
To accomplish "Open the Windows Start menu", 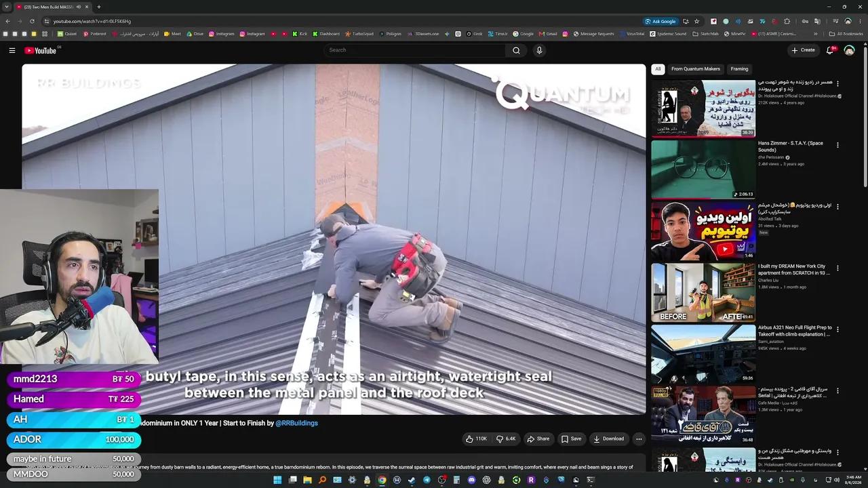I will click(x=277, y=480).
